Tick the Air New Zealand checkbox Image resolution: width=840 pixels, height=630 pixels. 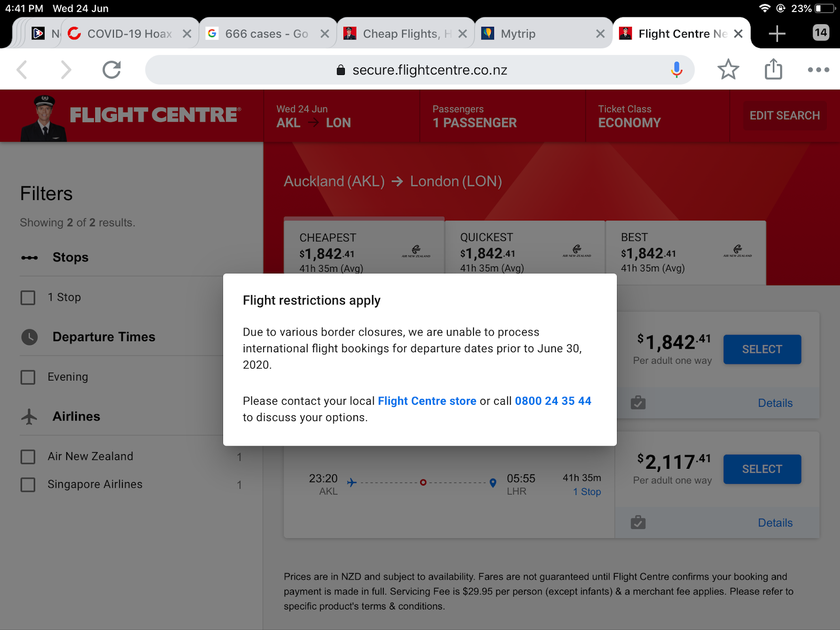(28, 457)
